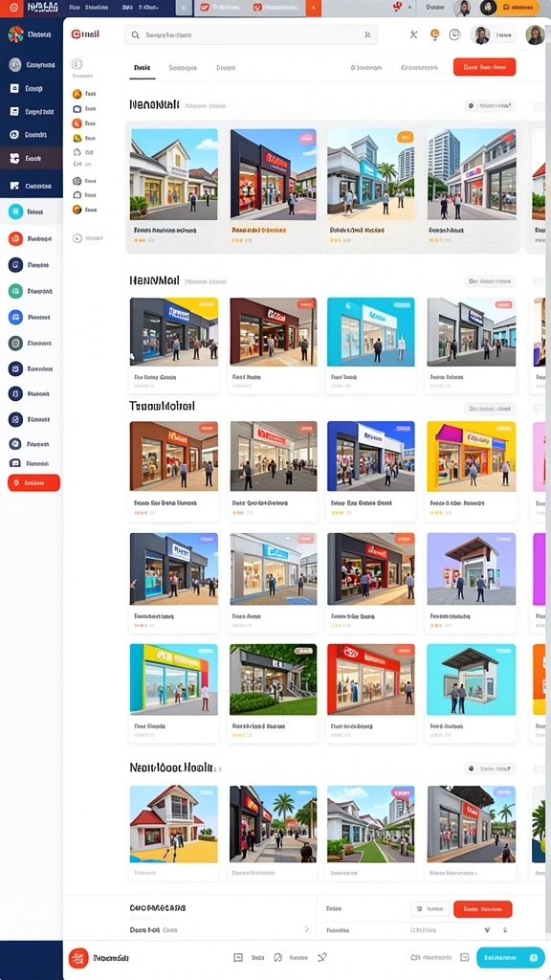The width and height of the screenshot is (551, 980).
Task: Click the red button in the tab row
Action: pos(484,67)
